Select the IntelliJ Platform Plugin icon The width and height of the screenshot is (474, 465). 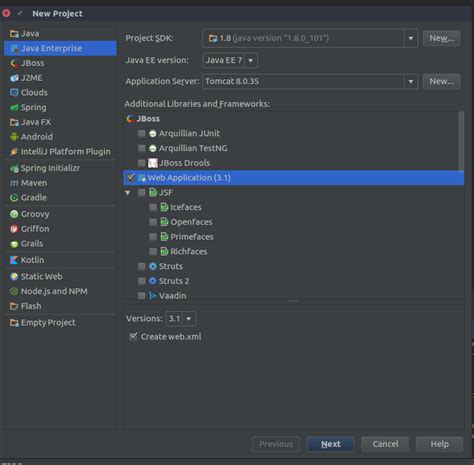coord(14,152)
